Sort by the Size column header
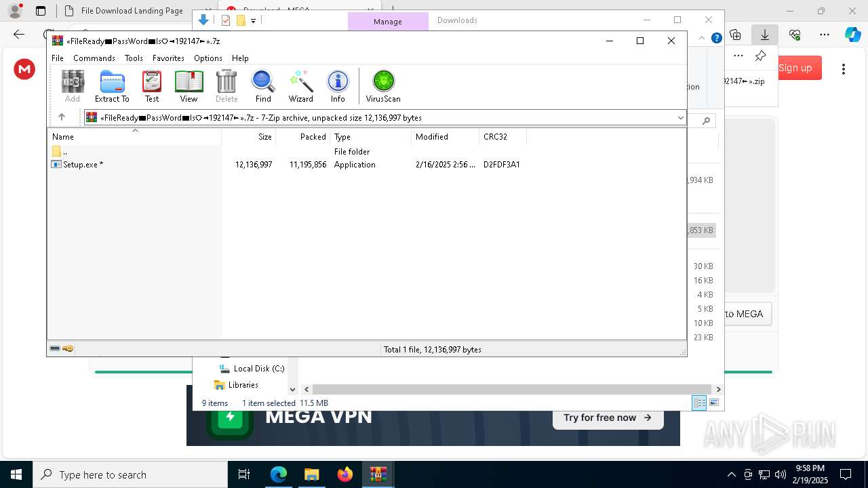The image size is (868, 488). coord(249,137)
